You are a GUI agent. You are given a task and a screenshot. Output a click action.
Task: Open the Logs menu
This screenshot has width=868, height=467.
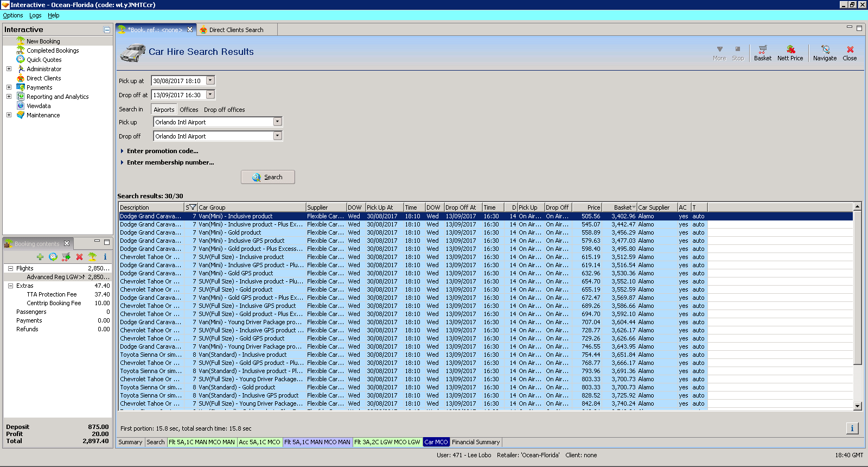point(35,15)
